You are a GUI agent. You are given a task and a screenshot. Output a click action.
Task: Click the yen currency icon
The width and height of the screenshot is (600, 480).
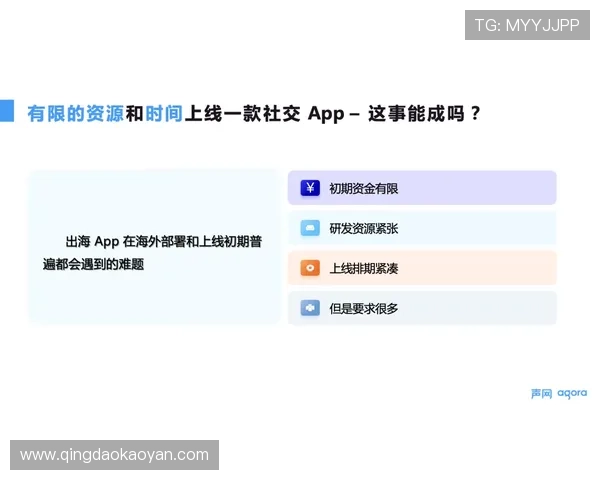point(310,188)
